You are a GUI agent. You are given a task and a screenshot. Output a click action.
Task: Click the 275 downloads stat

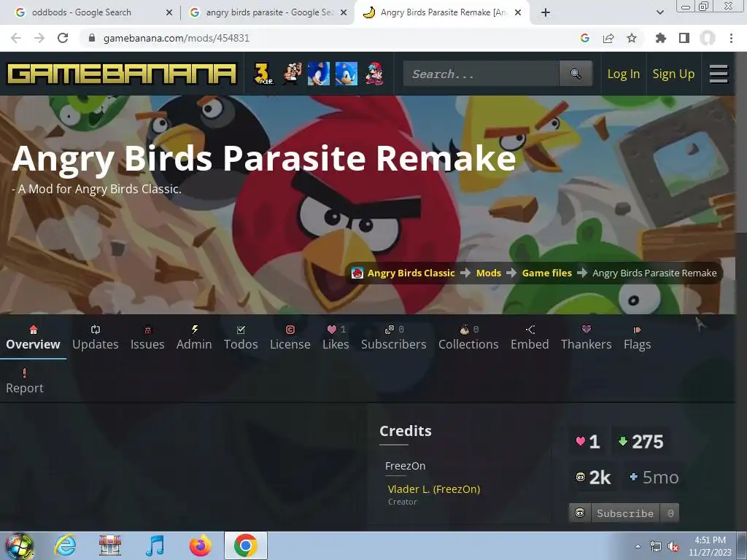click(x=640, y=441)
